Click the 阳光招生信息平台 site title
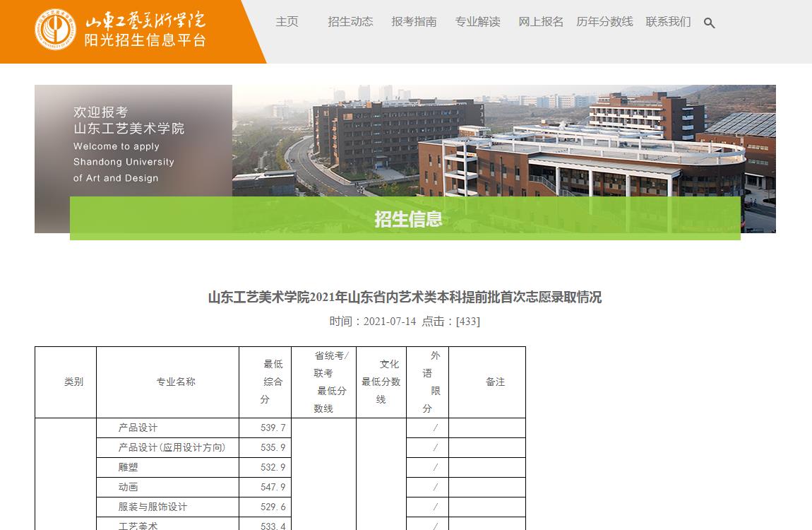Screen dimensions: 812x530 click(145, 40)
